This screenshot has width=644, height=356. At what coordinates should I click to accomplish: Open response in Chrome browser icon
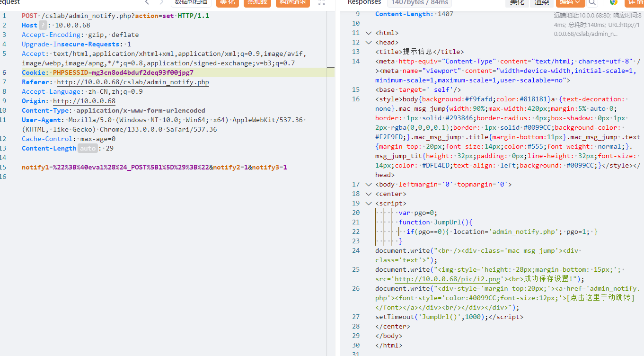click(x=614, y=2)
